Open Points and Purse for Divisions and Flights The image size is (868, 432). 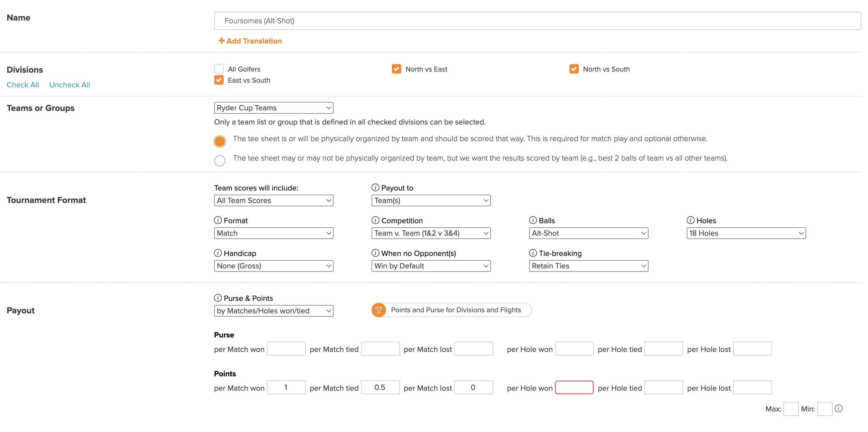point(451,310)
